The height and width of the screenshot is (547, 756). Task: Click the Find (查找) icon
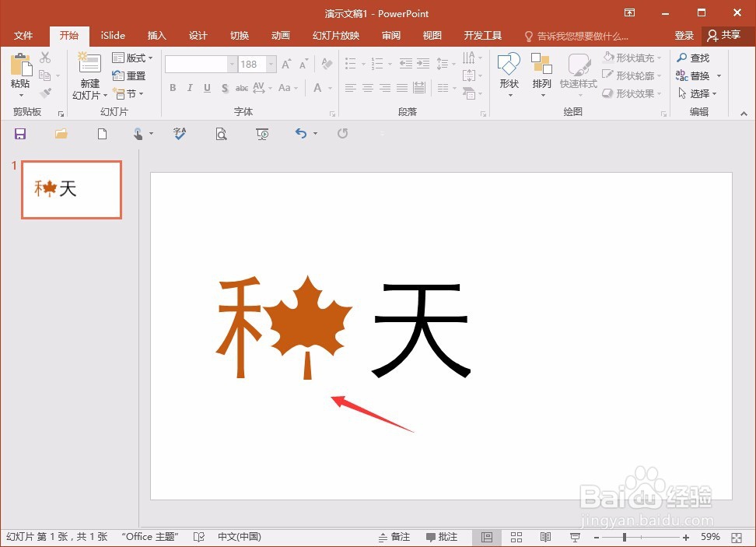click(697, 57)
